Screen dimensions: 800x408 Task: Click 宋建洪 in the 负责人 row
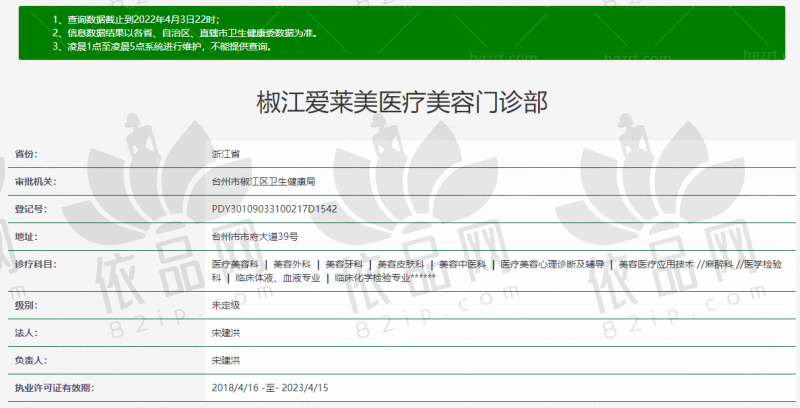[x=225, y=359]
